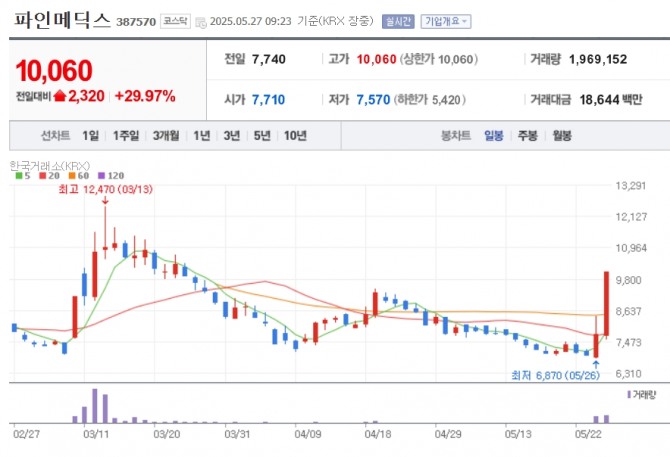Click the red 20-day moving average swatch

click(42, 176)
